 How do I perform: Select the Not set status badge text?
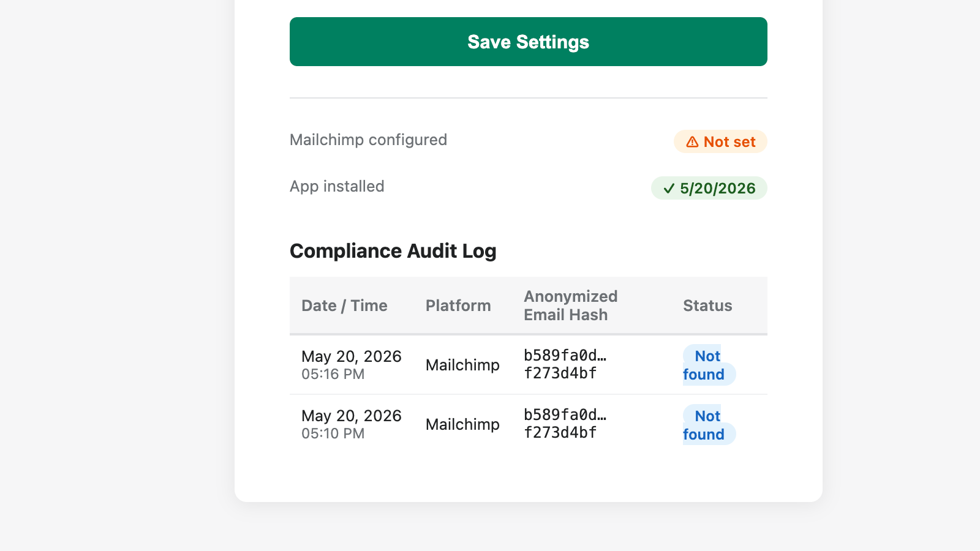click(729, 142)
